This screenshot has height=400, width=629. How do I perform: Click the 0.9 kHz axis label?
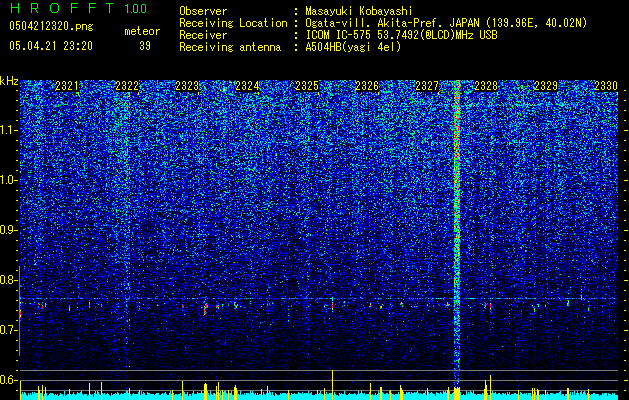[x=9, y=230]
